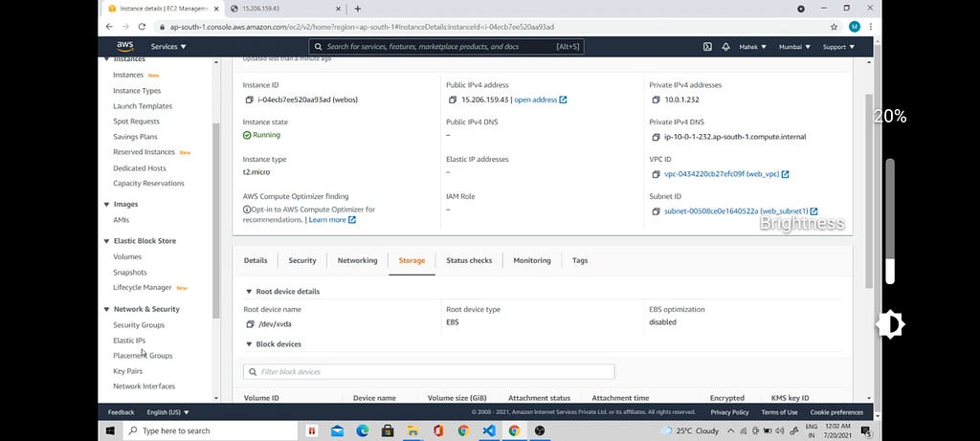
Task: Adjust the Brightness slider bar
Action: pyautogui.click(x=890, y=221)
